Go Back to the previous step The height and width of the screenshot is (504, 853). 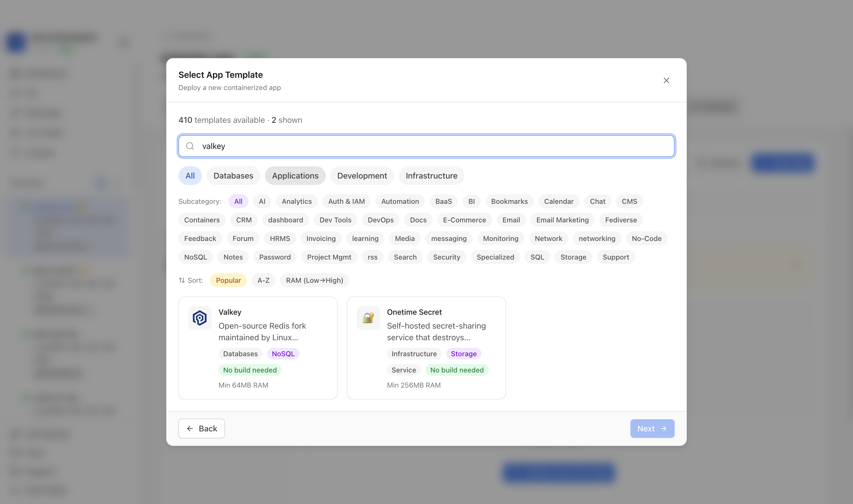click(202, 429)
